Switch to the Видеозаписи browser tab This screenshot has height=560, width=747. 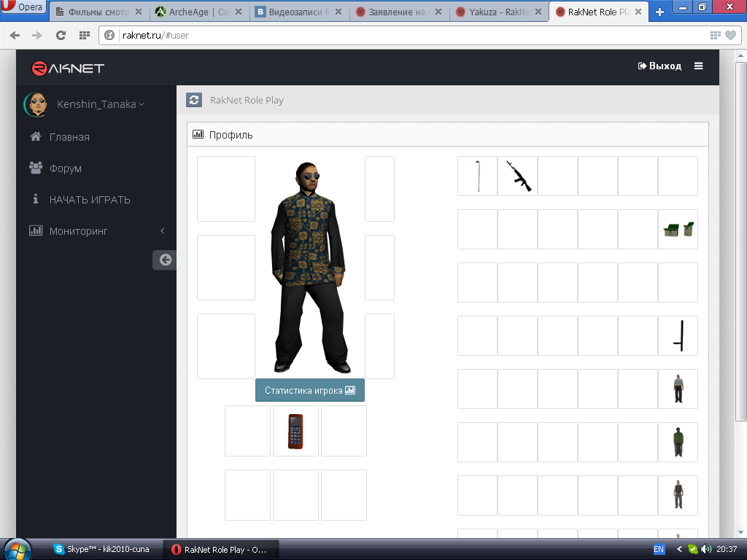tap(300, 12)
